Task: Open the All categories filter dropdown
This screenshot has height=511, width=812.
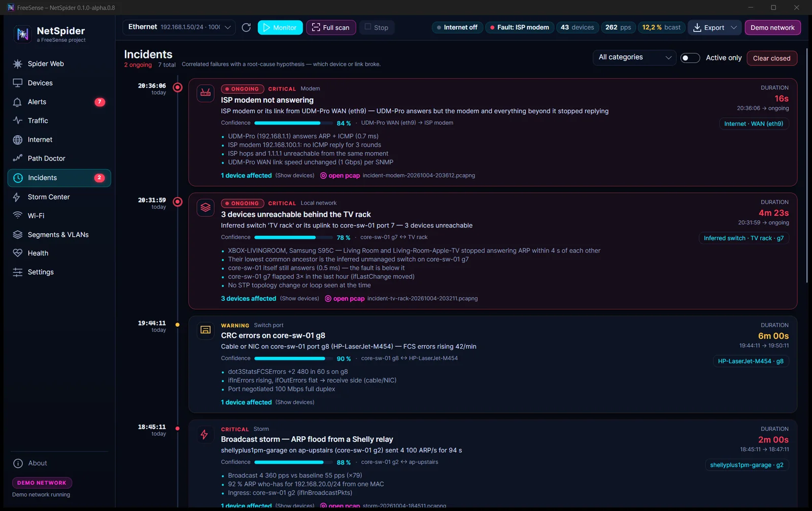Action: [x=634, y=57]
